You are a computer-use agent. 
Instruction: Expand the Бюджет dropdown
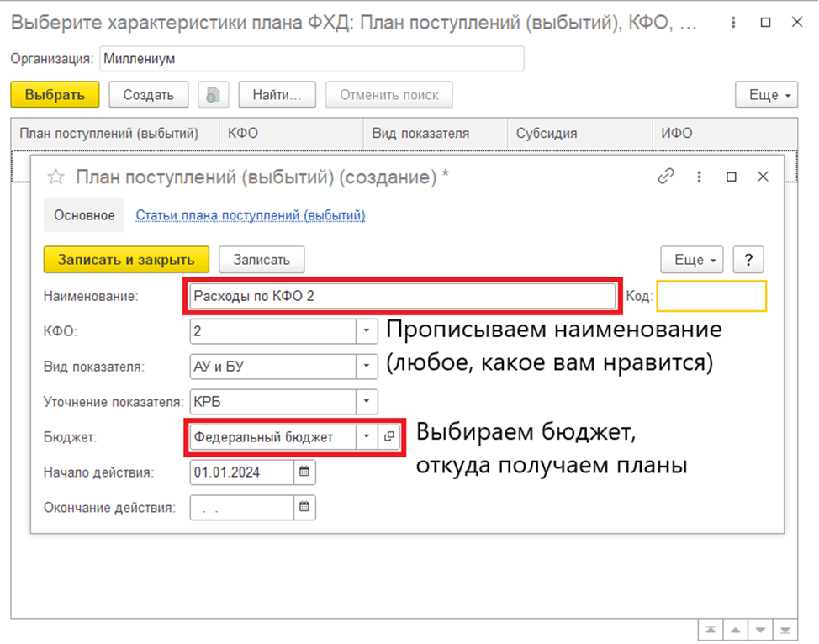367,436
